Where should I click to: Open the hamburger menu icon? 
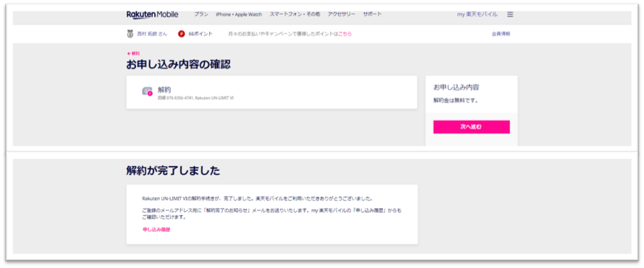click(510, 14)
